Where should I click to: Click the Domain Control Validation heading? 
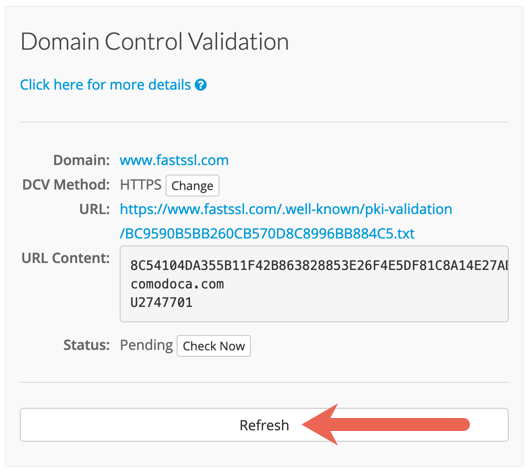[x=155, y=42]
